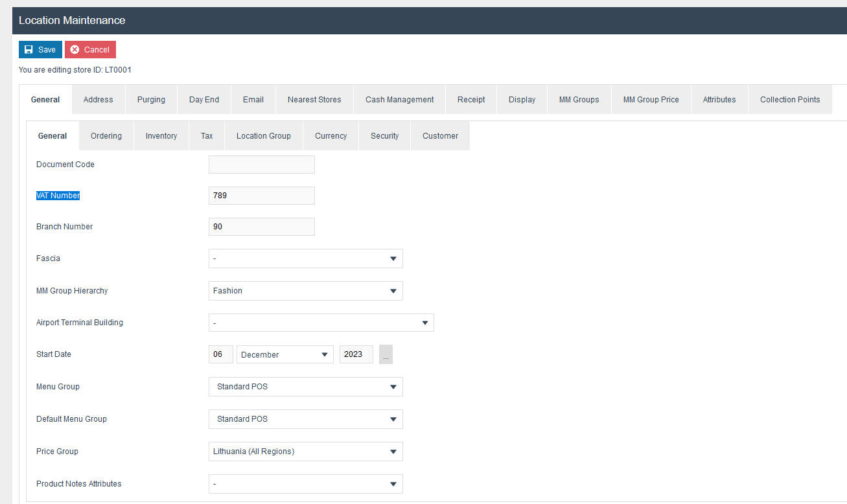This screenshot has width=847, height=504.
Task: Open the Cash Management tab
Action: pos(399,100)
